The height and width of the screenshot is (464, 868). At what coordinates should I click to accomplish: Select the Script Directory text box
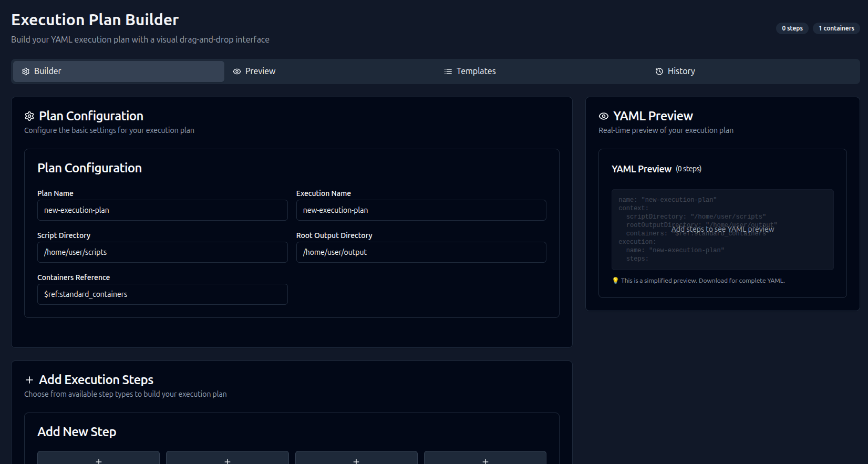coord(162,252)
